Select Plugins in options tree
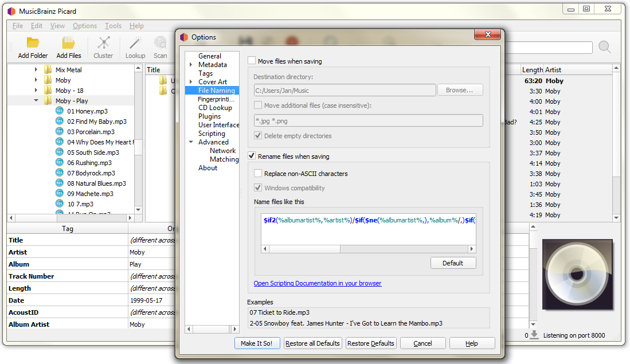This screenshot has width=630, height=364. [x=209, y=116]
